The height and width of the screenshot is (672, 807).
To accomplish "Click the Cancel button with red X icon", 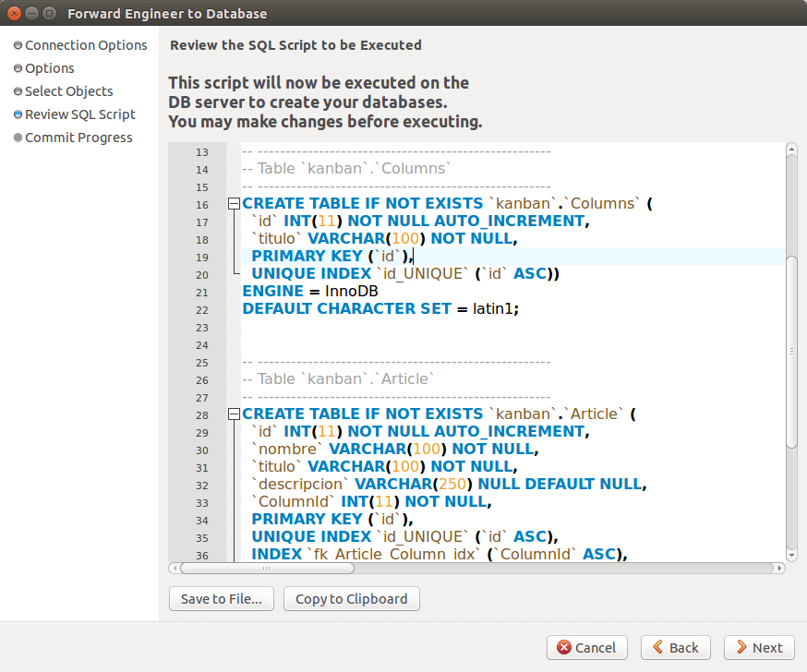I will coord(586,647).
